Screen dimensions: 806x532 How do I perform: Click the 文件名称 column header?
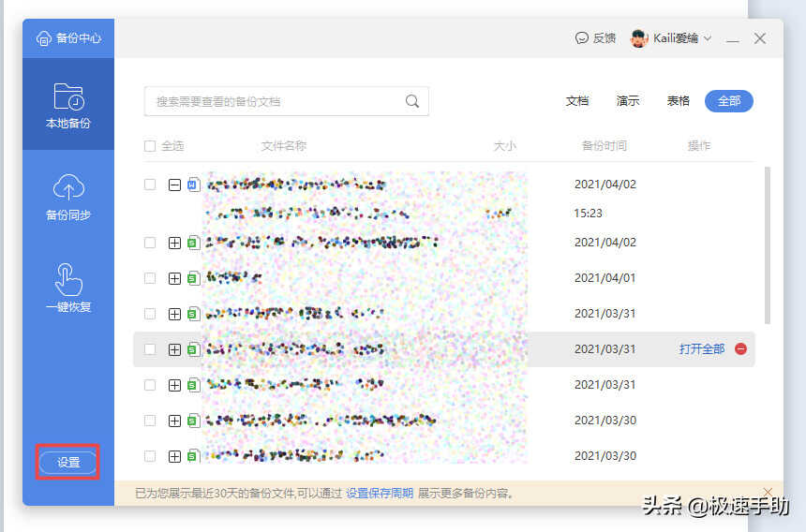pos(284,146)
